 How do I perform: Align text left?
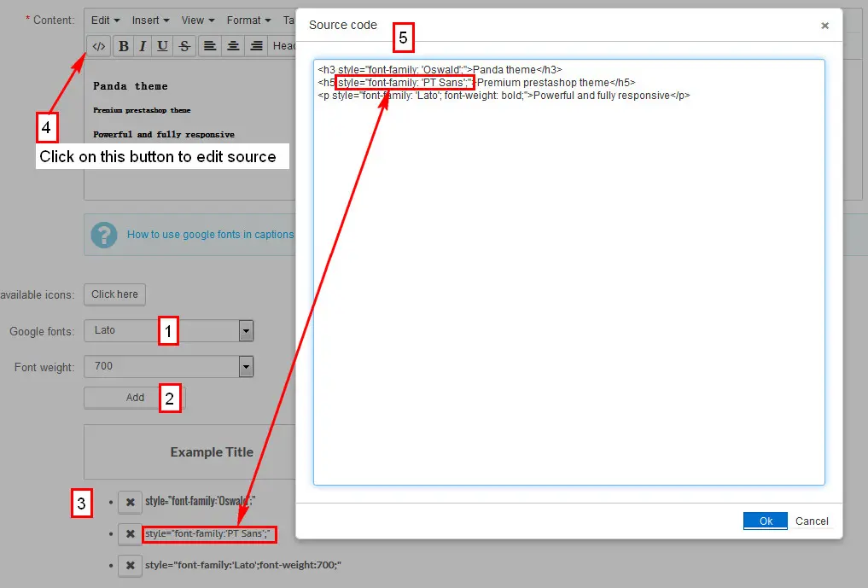tap(209, 46)
